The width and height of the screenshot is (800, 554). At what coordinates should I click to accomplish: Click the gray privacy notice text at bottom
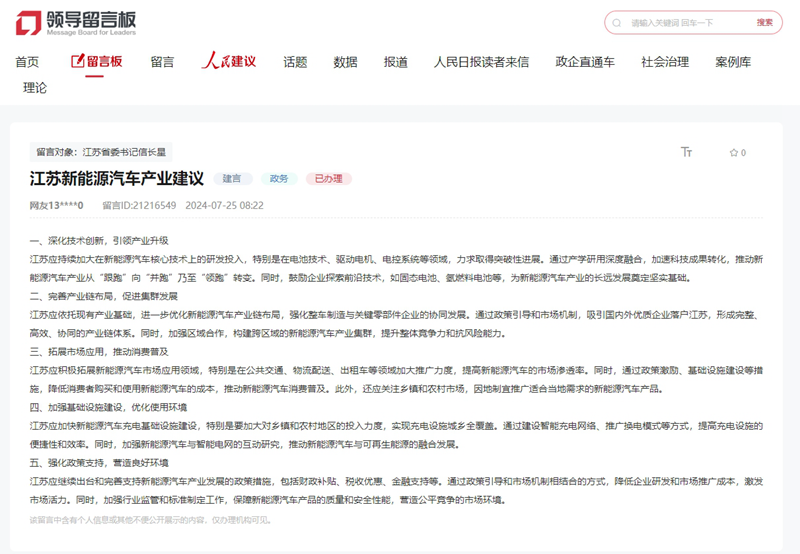(151, 520)
